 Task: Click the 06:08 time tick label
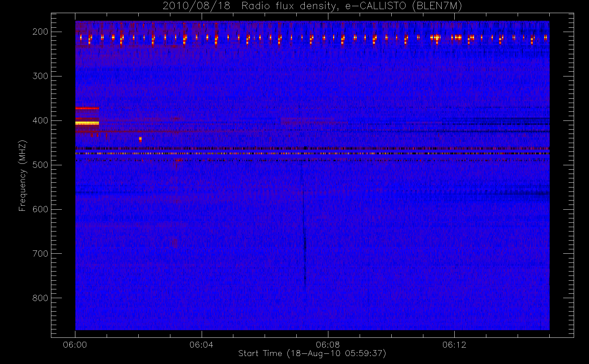(328, 345)
